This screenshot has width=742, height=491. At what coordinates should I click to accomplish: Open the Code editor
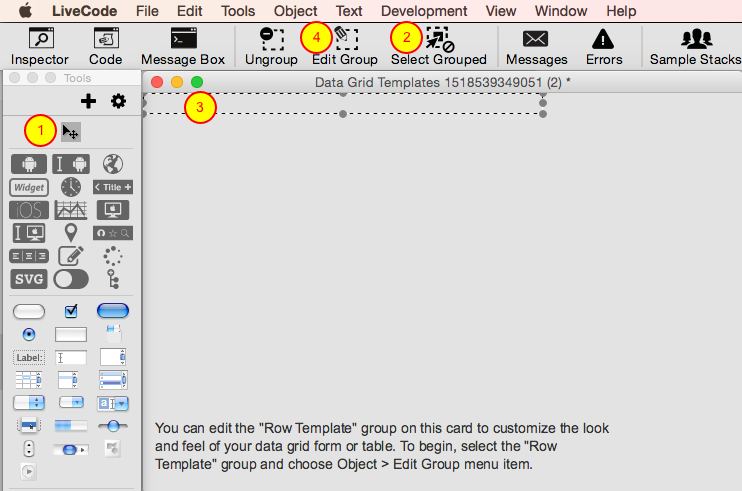(106, 46)
